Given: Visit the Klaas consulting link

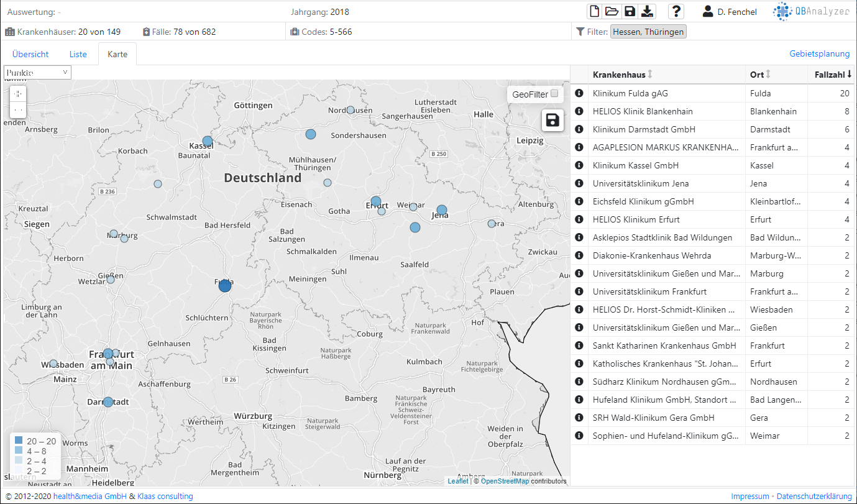Looking at the screenshot, I should click(165, 497).
